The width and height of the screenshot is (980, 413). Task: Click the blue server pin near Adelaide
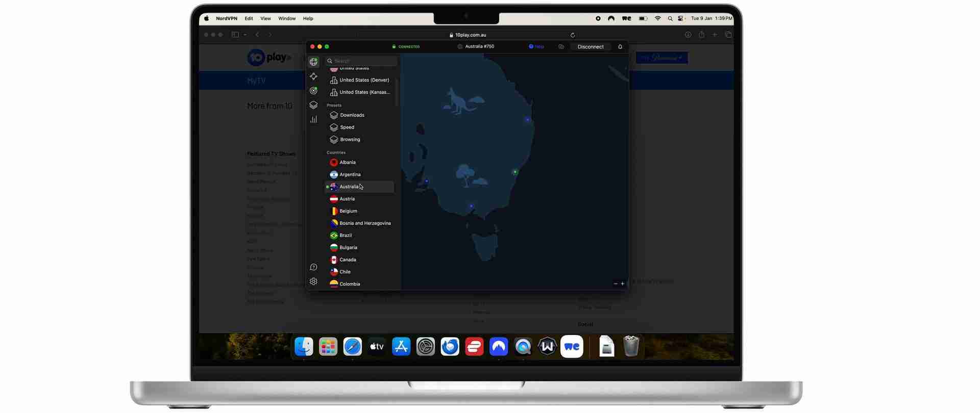(427, 181)
